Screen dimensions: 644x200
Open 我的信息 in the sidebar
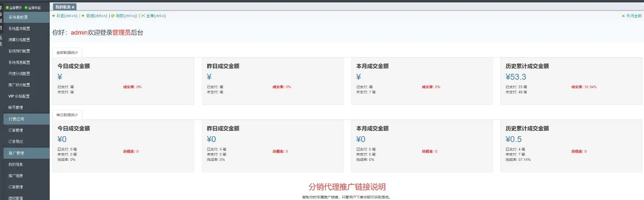[x=16, y=164]
